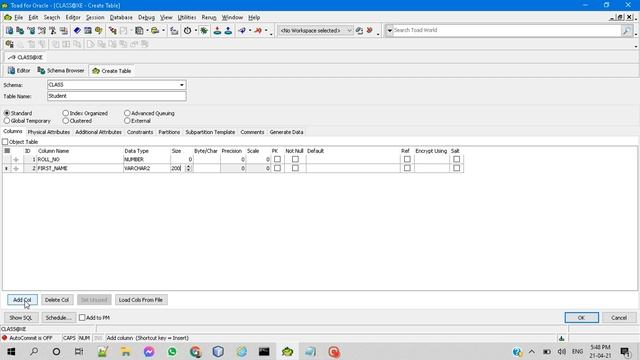
Task: Open dropdown arrow beside yellow database icon
Action: point(163,31)
